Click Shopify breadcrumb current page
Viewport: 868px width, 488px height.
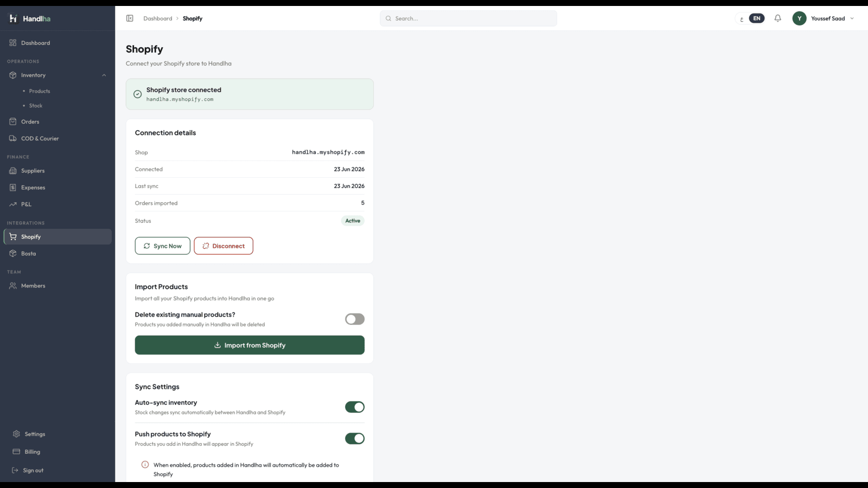click(x=193, y=18)
